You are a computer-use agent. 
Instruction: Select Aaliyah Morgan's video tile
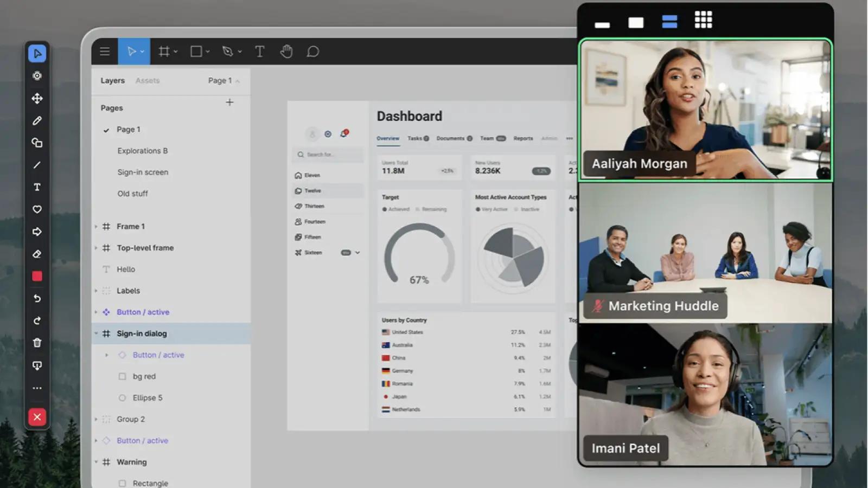click(x=705, y=110)
